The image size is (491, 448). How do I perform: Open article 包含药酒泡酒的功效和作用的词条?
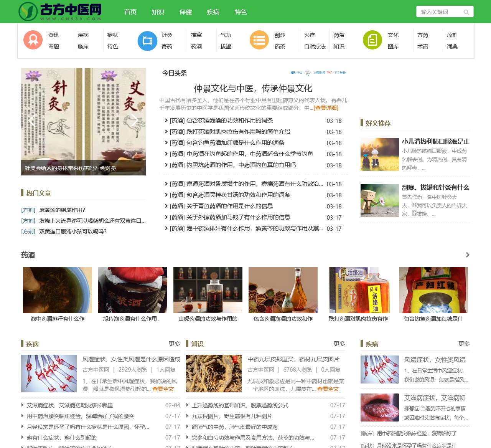[230, 121]
